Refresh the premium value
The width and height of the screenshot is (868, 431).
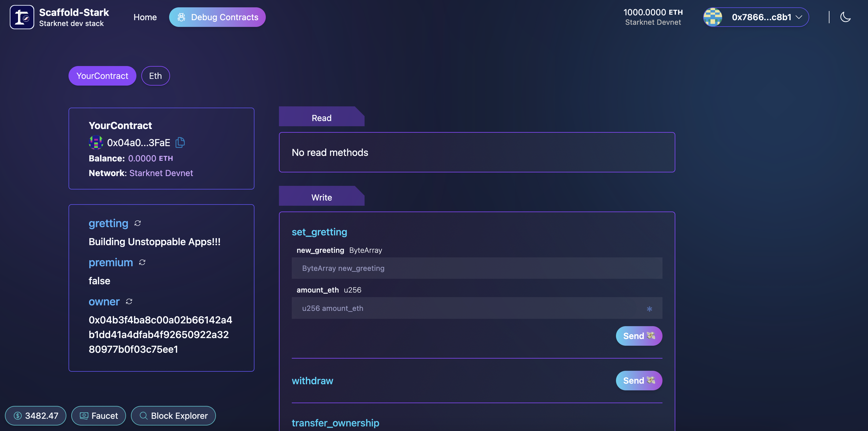pos(142,262)
